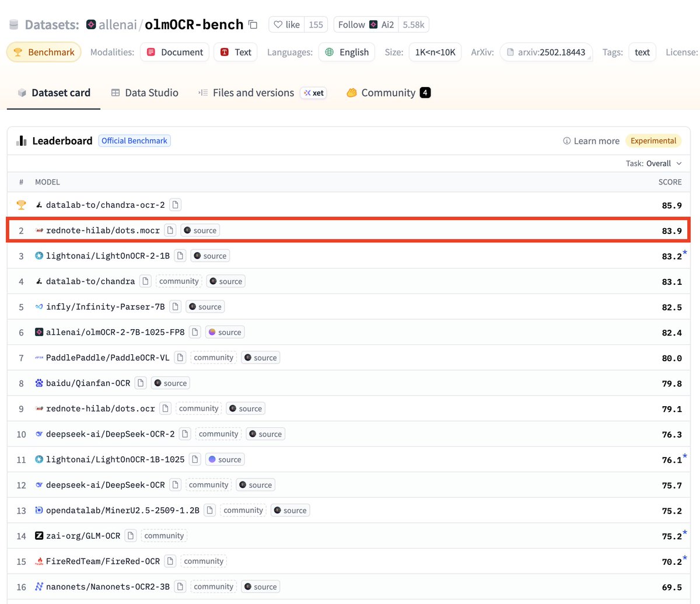Switch to Dataset card tab
This screenshot has height=604, width=700.
click(x=54, y=93)
